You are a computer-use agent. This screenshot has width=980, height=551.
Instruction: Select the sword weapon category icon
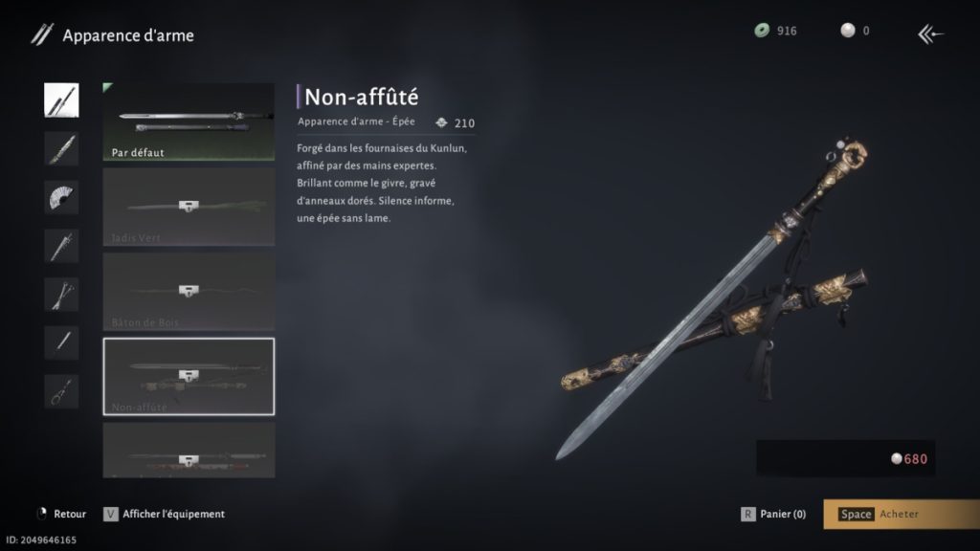point(61,99)
